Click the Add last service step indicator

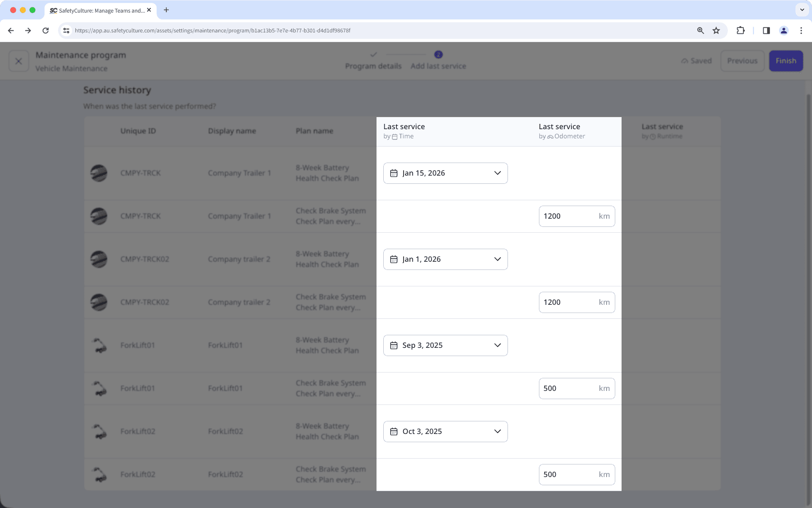click(x=438, y=55)
